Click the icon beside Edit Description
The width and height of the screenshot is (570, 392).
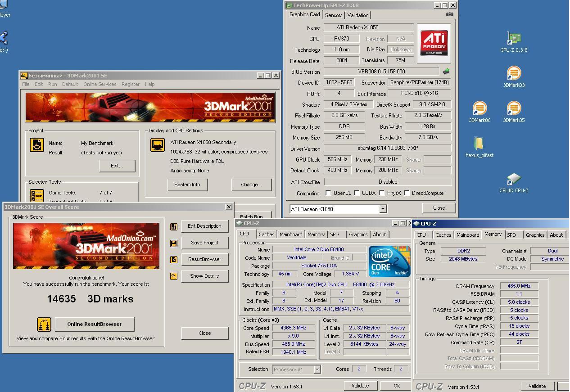[174, 226]
